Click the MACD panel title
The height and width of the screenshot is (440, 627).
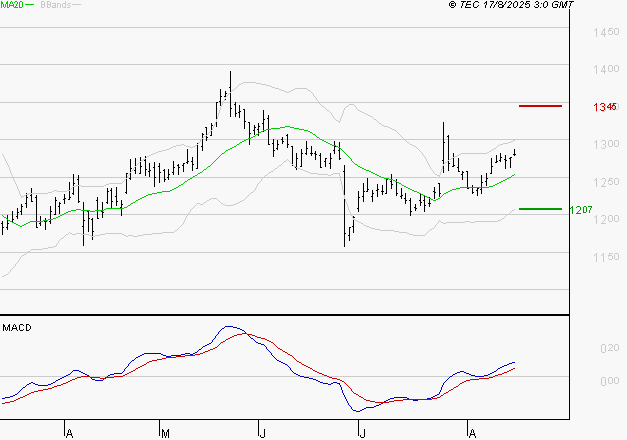click(x=17, y=328)
